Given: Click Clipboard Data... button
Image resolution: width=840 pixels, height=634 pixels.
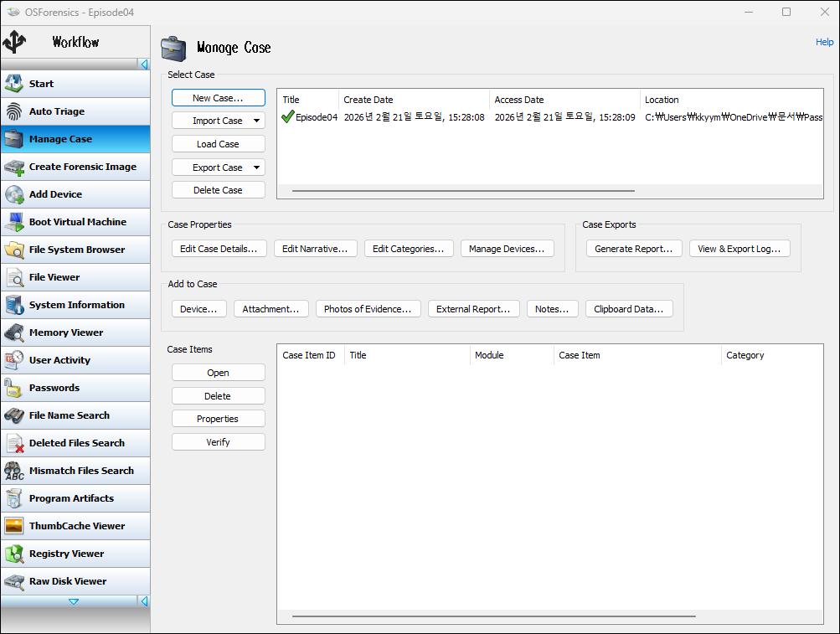Looking at the screenshot, I should [x=629, y=309].
